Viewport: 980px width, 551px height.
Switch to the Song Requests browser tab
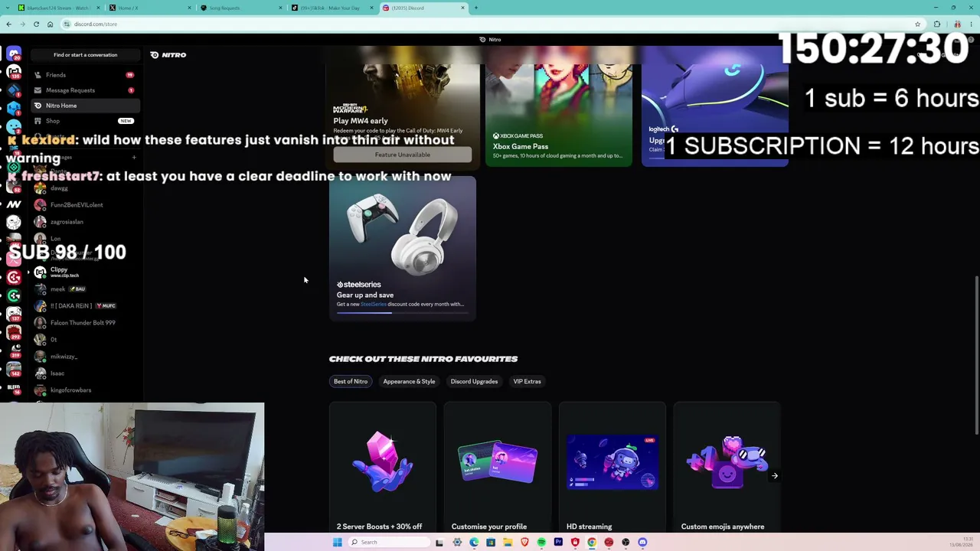pos(240,8)
